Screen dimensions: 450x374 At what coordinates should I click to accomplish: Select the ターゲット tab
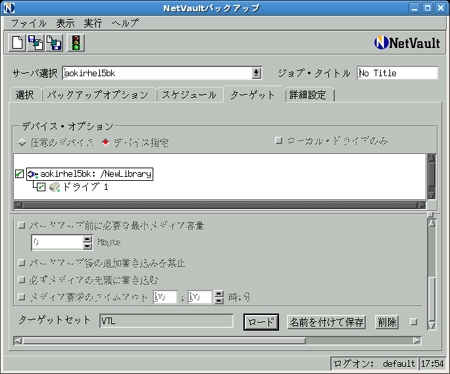253,95
